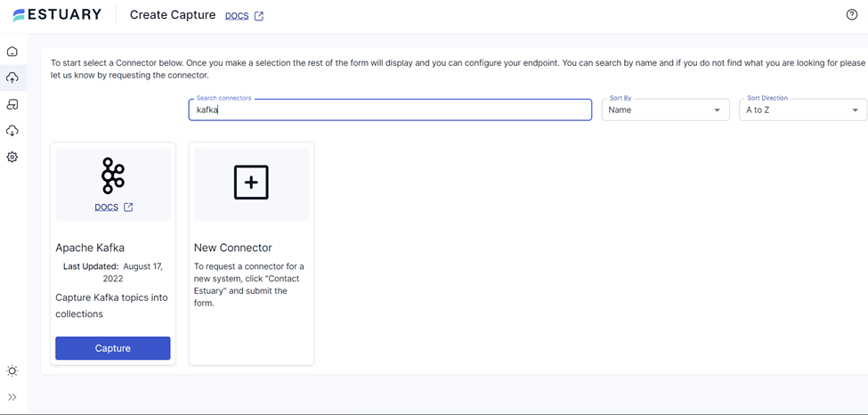Open the Admin gear settings icon
868x415 pixels.
click(x=12, y=157)
